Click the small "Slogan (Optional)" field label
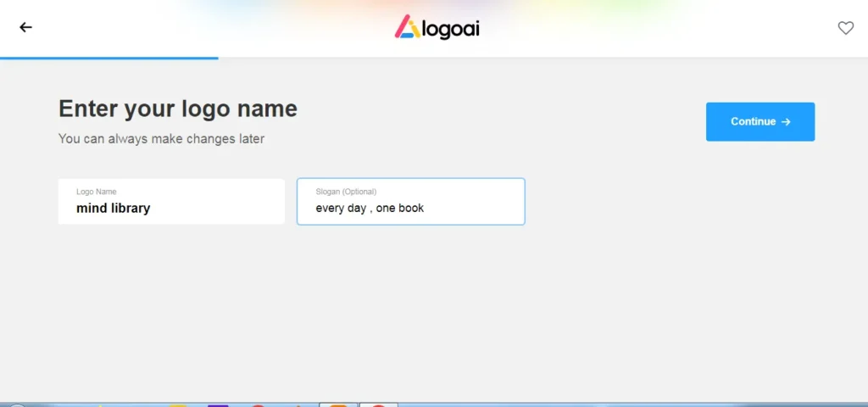Image resolution: width=868 pixels, height=407 pixels. [x=346, y=192]
